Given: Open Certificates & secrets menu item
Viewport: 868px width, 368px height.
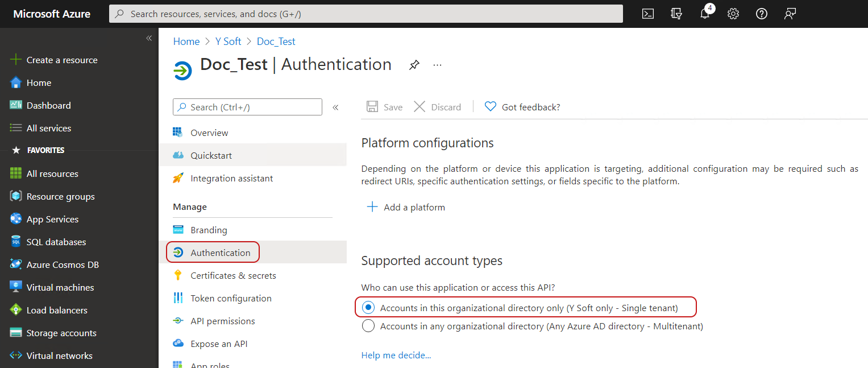Looking at the screenshot, I should [233, 275].
